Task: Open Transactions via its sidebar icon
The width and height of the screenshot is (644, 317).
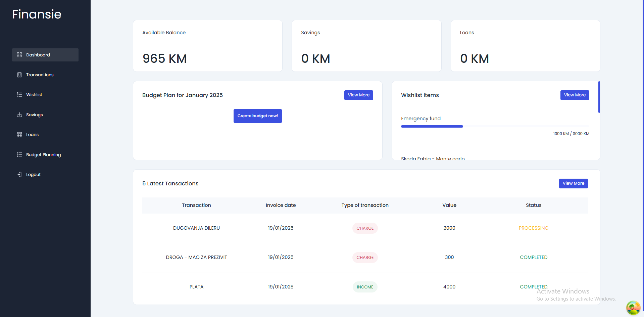Action: [x=19, y=75]
